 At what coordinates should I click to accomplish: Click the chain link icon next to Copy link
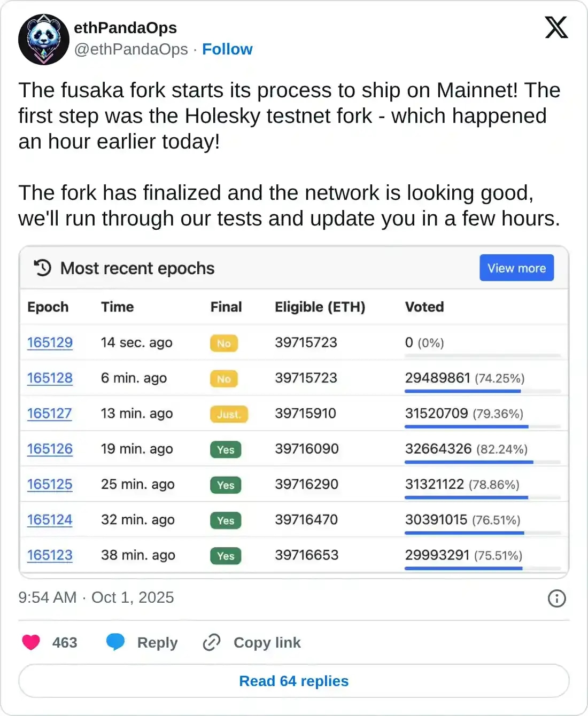tap(211, 642)
